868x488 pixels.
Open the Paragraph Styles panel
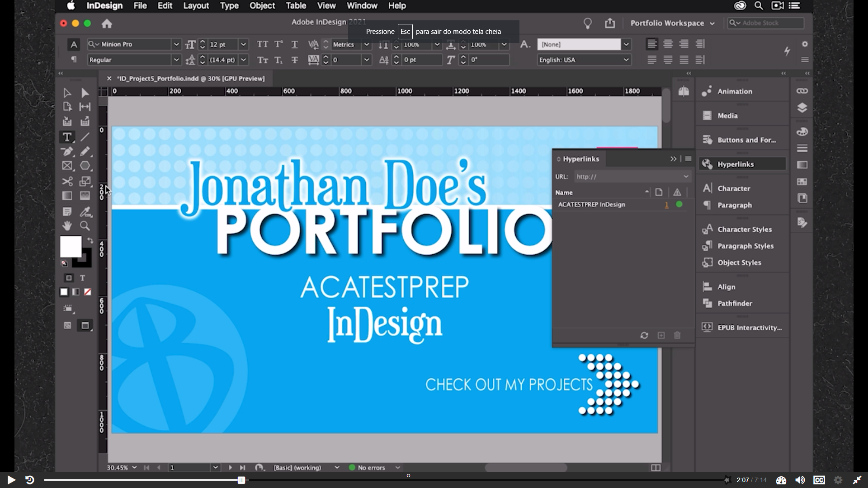pyautogui.click(x=745, y=246)
